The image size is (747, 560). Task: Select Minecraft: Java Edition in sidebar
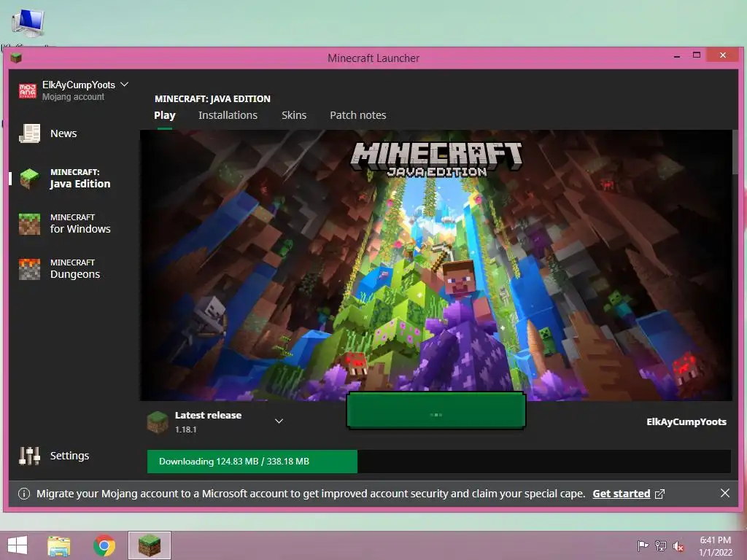click(x=65, y=179)
